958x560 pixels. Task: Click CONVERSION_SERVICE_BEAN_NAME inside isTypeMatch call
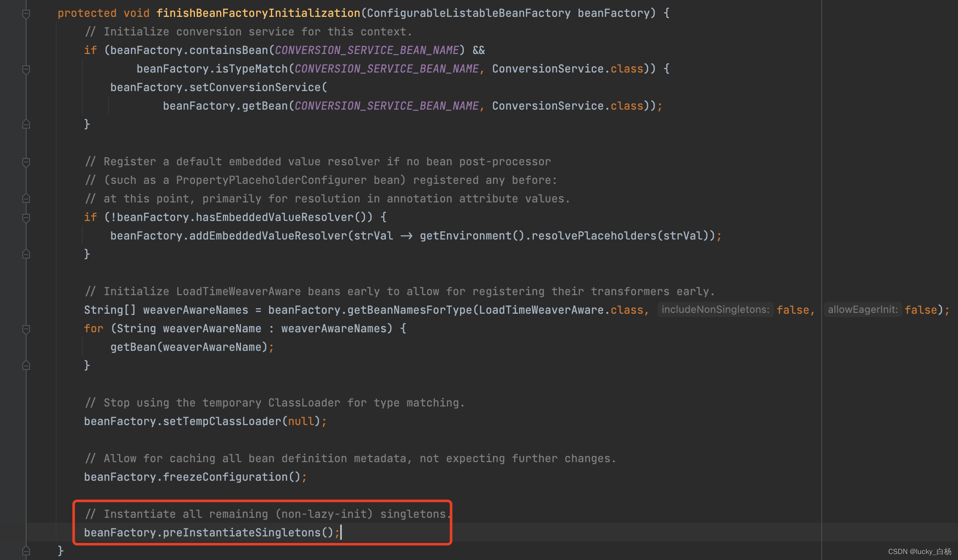tap(387, 69)
